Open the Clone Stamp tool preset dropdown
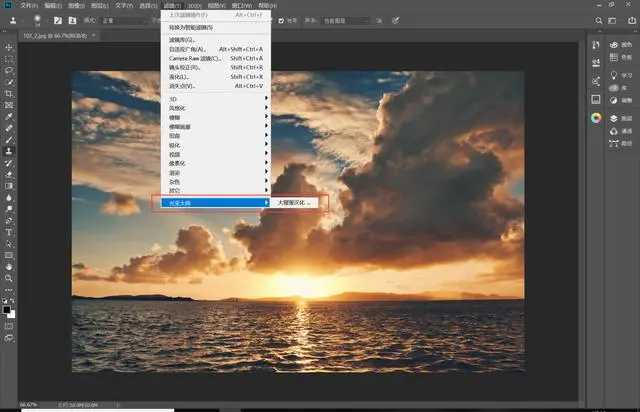The width and height of the screenshot is (640, 412). click(15, 20)
